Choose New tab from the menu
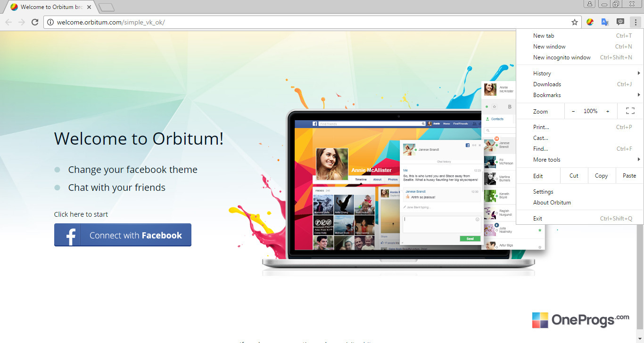This screenshot has height=343, width=644. click(580, 36)
